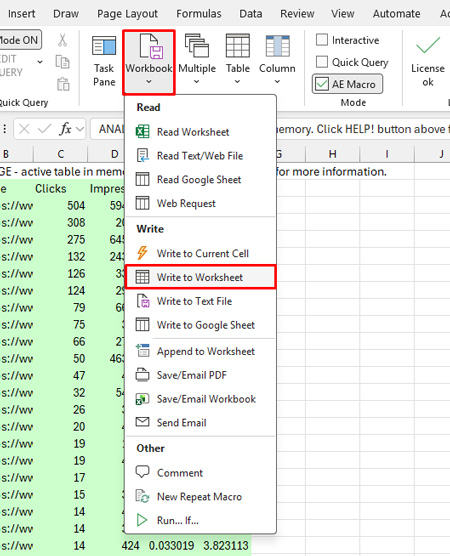The height and width of the screenshot is (556, 450).
Task: Expand the Column dropdown chevron
Action: [x=277, y=82]
